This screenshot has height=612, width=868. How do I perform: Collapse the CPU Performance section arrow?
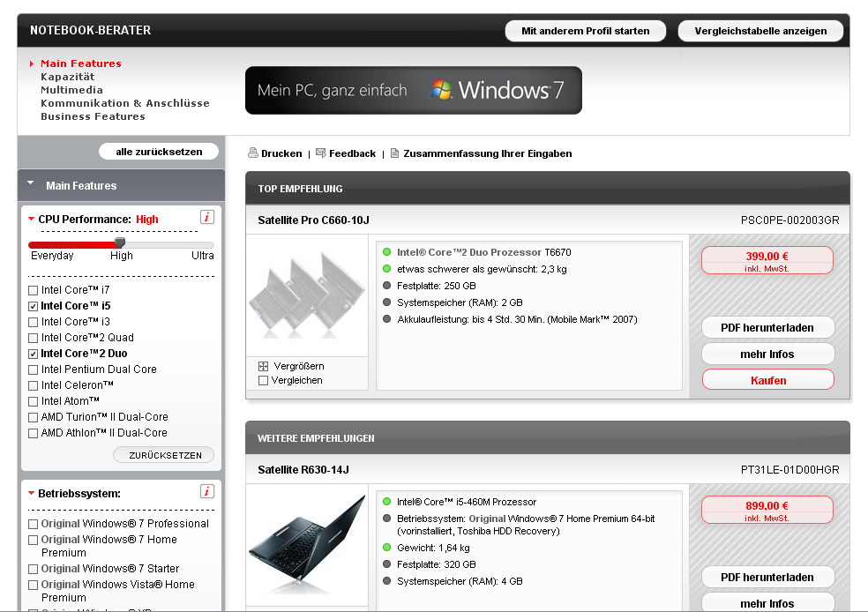pyautogui.click(x=31, y=220)
